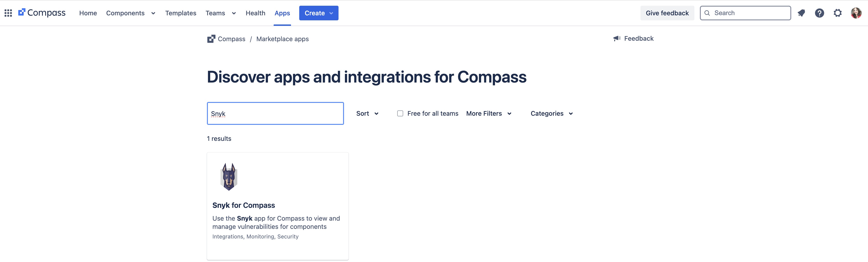Expand the More Filters dropdown
Viewport: 868px width, 262px height.
coord(488,113)
